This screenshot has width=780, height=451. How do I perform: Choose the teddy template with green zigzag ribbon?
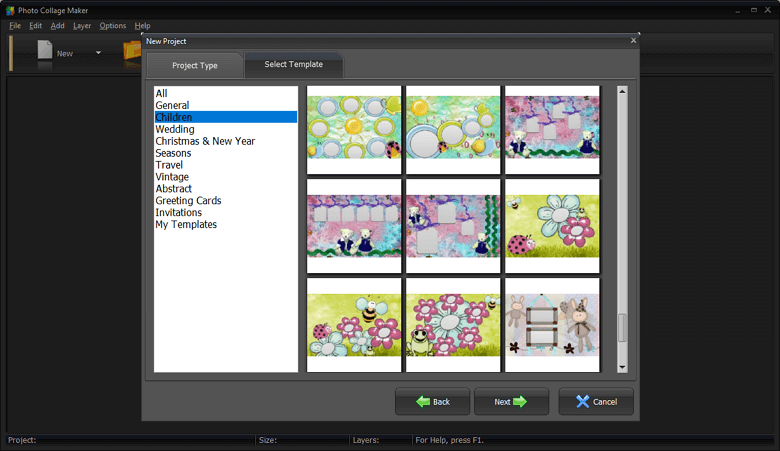453,226
